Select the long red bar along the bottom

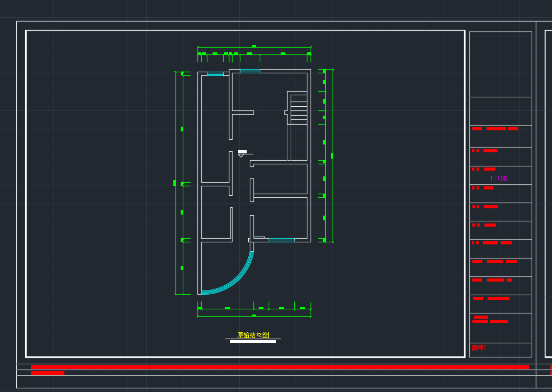point(280,367)
